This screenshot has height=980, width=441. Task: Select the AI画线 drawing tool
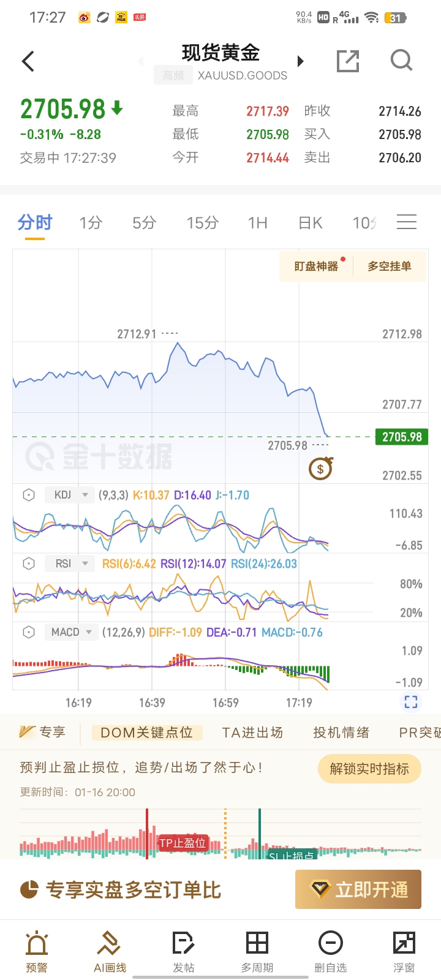point(110,951)
